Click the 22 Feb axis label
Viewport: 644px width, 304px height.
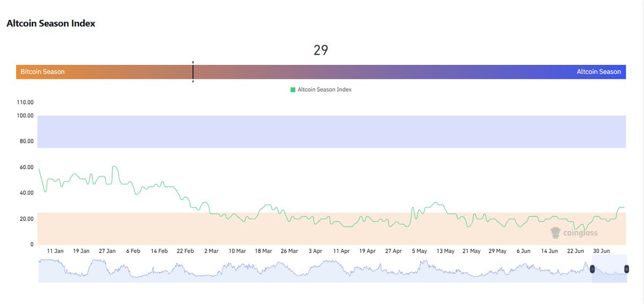point(185,251)
